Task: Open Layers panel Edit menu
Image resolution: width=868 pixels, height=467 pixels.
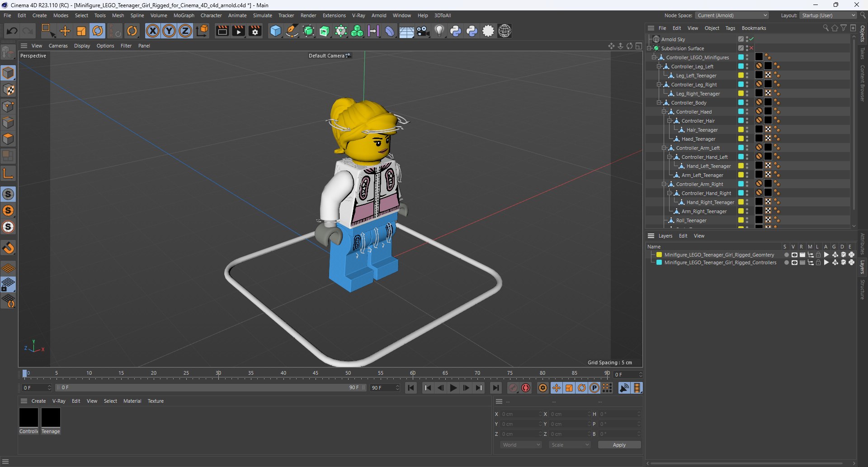Action: (x=683, y=236)
